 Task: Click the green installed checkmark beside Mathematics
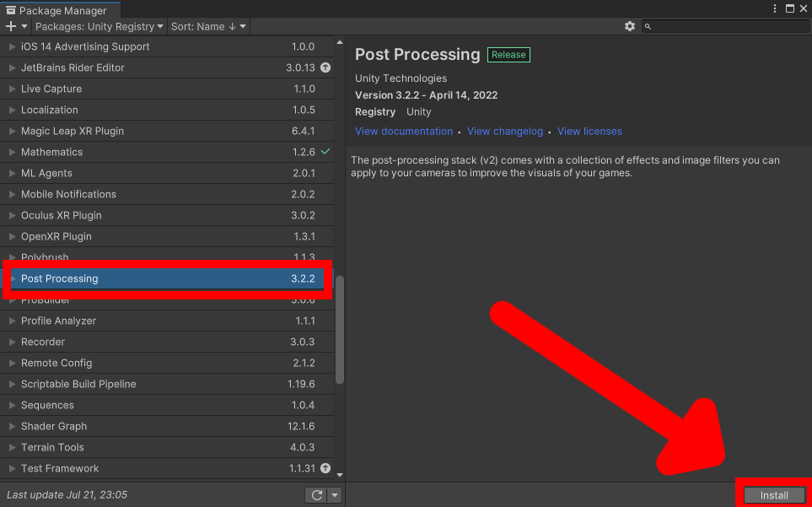[325, 152]
